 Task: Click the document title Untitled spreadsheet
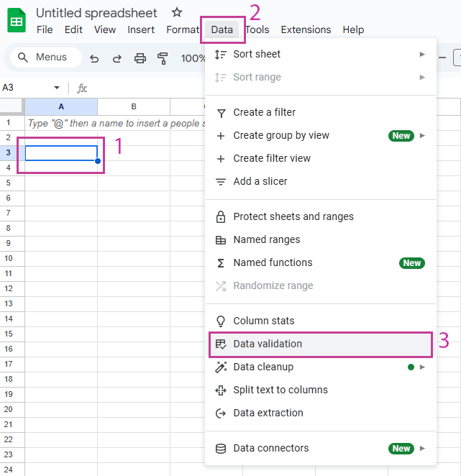tap(96, 13)
